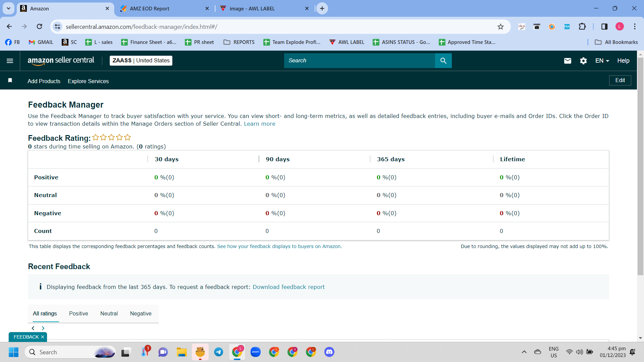
Task: Open the Help link
Action: pyautogui.click(x=623, y=61)
